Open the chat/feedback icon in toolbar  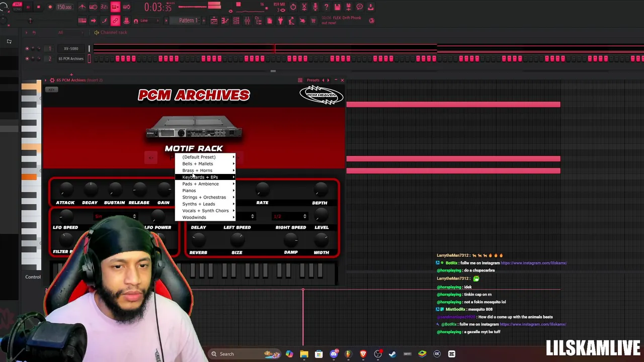(x=360, y=7)
